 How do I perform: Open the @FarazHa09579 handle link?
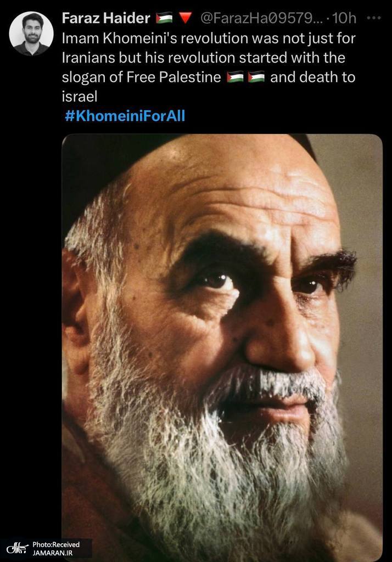pyautogui.click(x=261, y=18)
